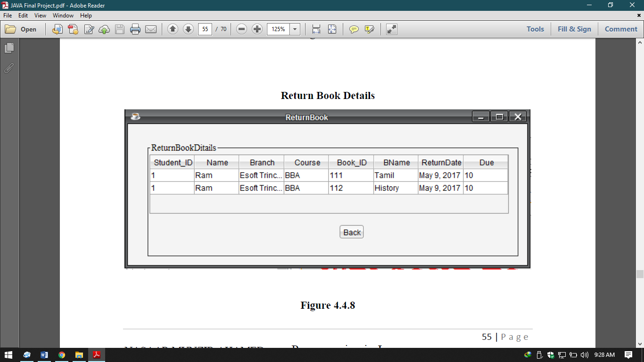Click the clock showing 9:28 AM
This screenshot has width=644, height=362.
[x=604, y=355]
